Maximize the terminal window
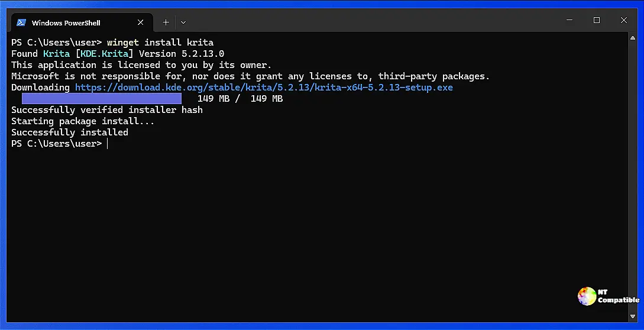The width and height of the screenshot is (644, 330). click(x=596, y=21)
